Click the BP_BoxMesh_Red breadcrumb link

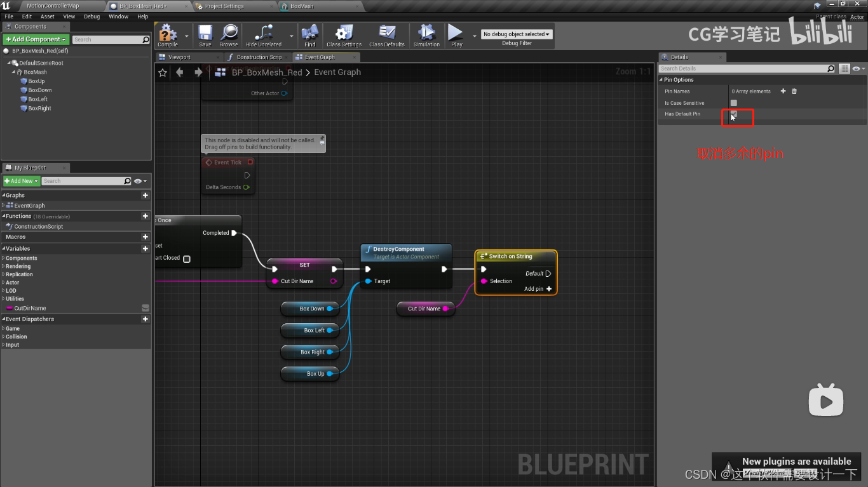267,72
